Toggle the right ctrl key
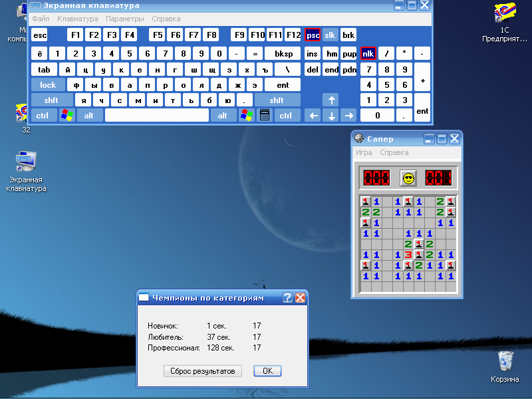The height and width of the screenshot is (399, 532). [x=286, y=115]
